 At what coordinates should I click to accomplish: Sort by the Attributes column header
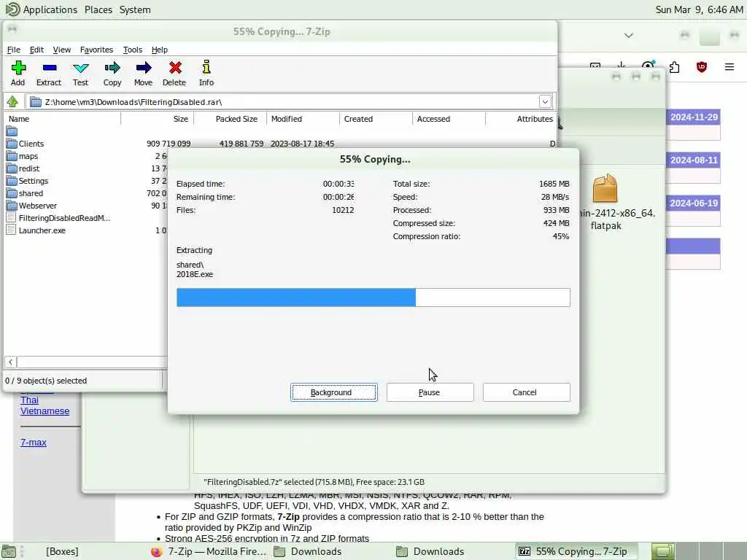point(521,119)
